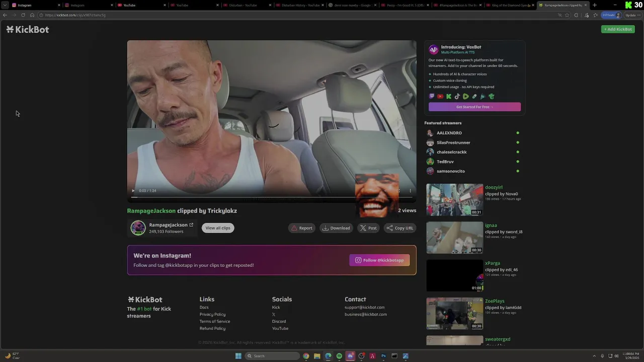
Task: Click the doozyirl streamer name link
Action: click(x=494, y=187)
